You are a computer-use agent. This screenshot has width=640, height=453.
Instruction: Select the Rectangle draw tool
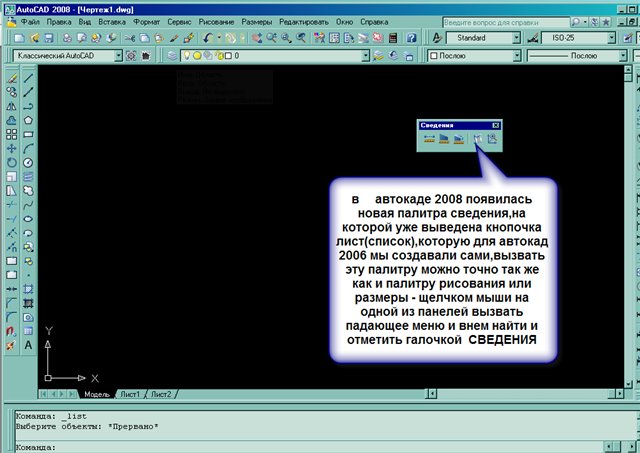tap(28, 134)
